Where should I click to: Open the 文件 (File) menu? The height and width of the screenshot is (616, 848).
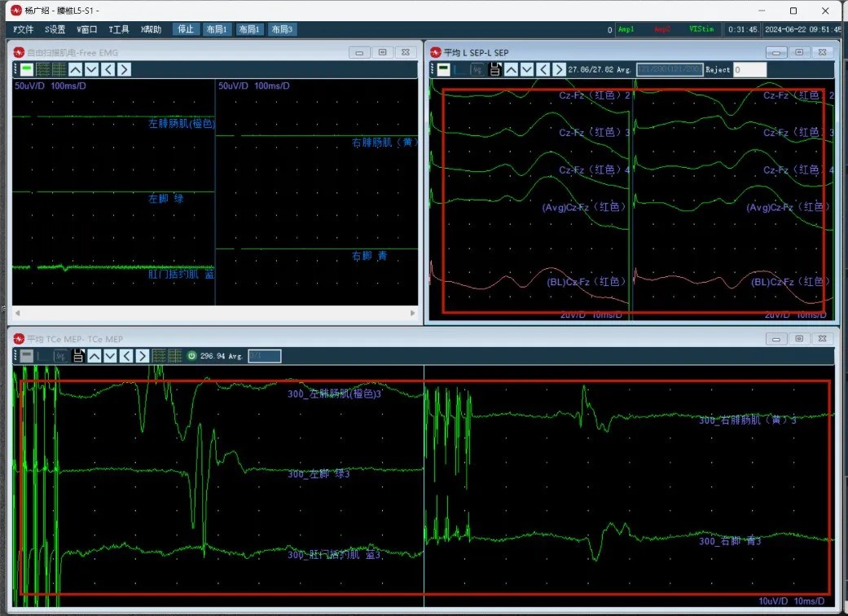[x=24, y=29]
